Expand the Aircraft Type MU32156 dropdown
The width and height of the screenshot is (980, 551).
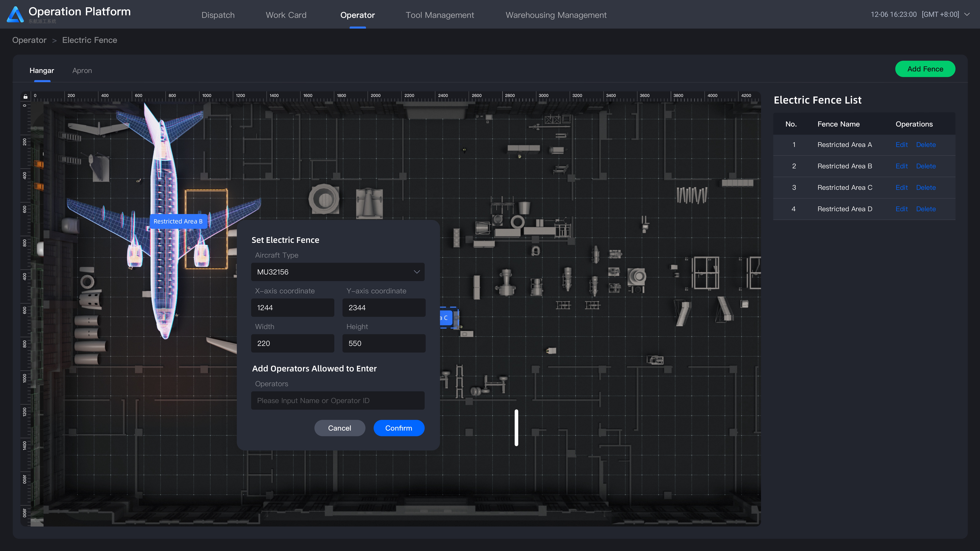[x=338, y=272]
